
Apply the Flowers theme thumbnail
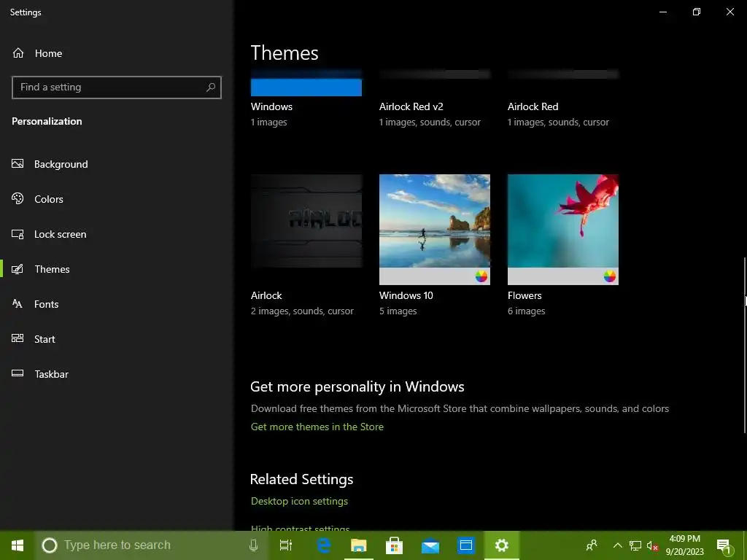coord(563,230)
